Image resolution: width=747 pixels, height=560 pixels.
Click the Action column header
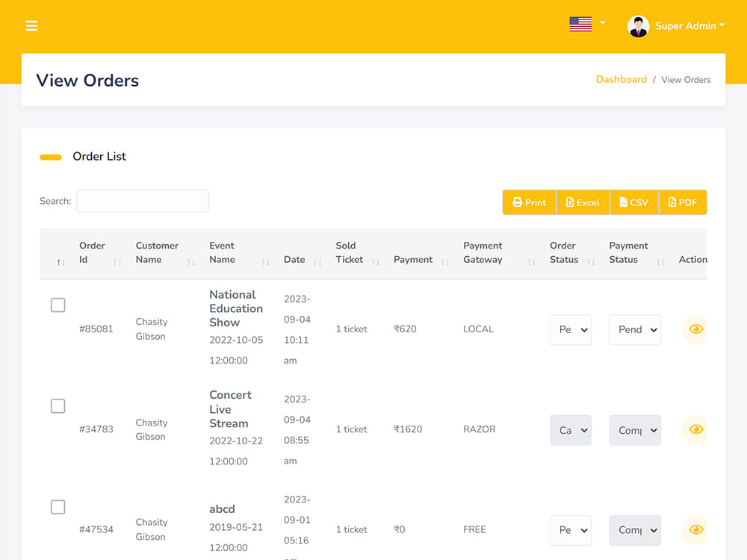point(692,260)
